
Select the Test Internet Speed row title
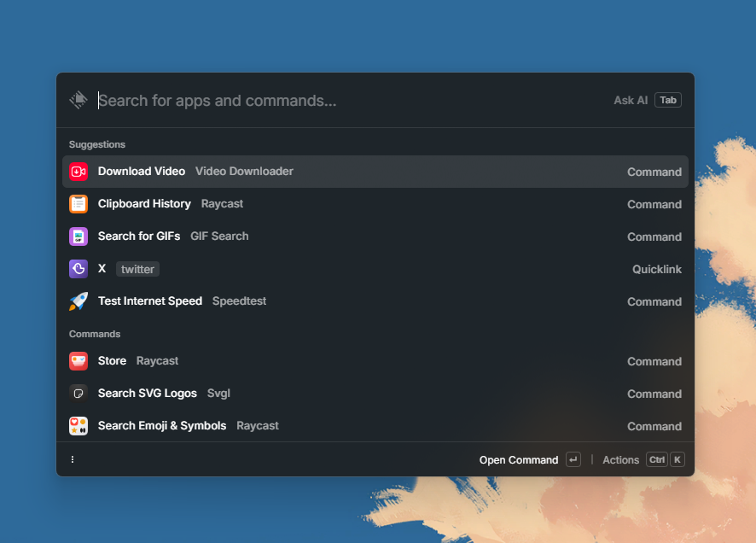click(150, 301)
